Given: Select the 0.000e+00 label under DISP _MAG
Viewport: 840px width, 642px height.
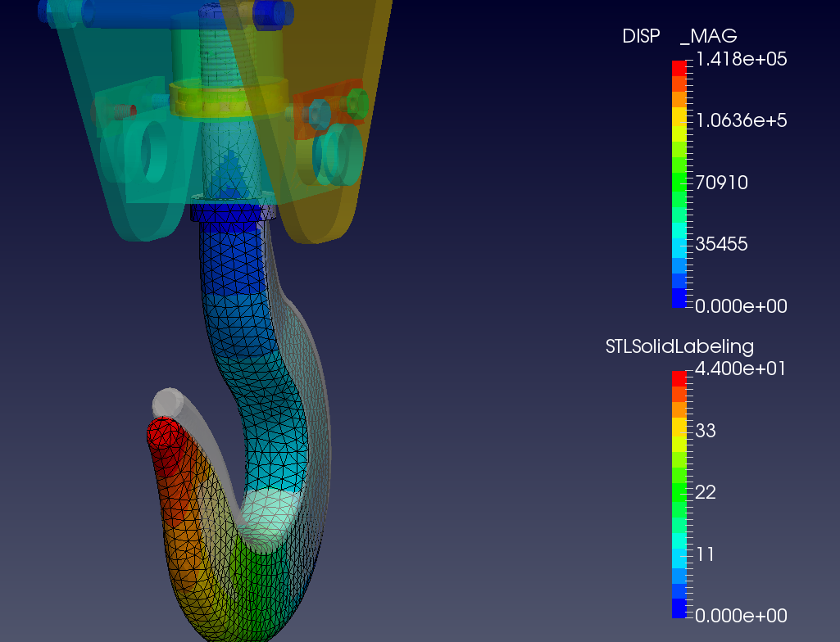Looking at the screenshot, I should [x=741, y=306].
